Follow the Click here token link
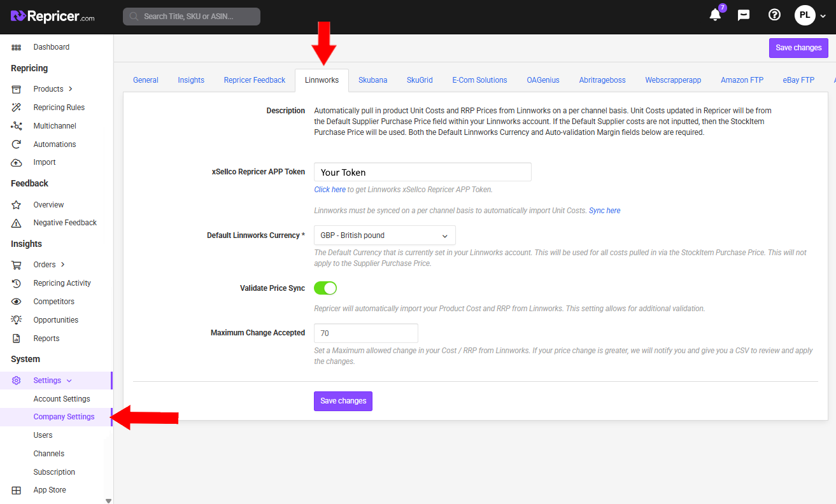 [330, 190]
